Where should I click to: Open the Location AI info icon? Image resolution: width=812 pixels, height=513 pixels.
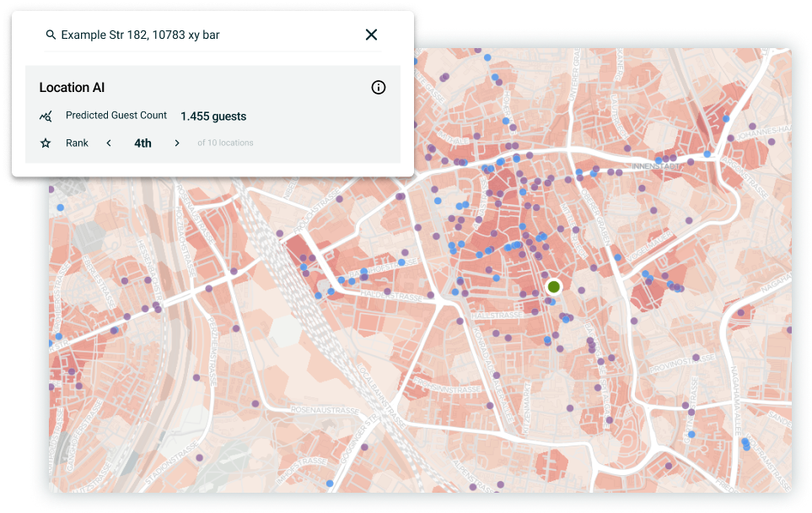tap(379, 88)
